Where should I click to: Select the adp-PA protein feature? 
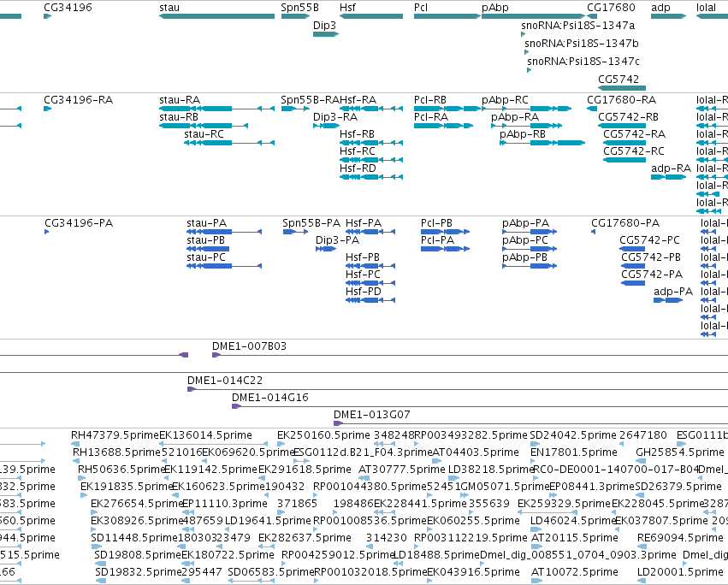pos(668,300)
